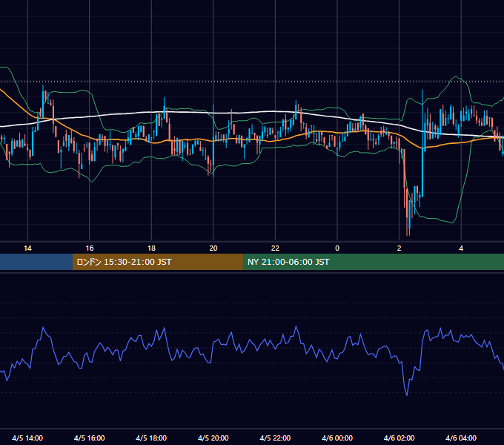This screenshot has width=504, height=445.
Task: Click the oscillator's lowest trough near 4/6 02:00
Action: tap(407, 394)
